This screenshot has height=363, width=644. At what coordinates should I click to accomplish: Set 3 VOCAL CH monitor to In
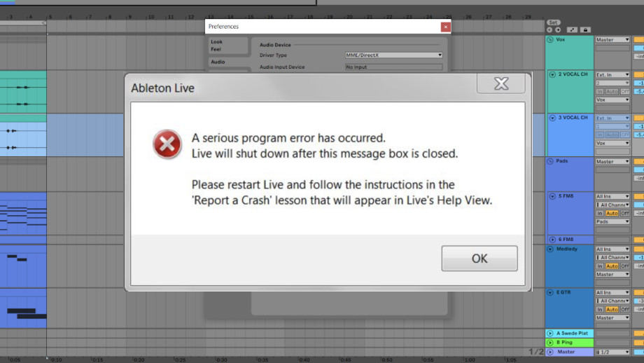coord(600,135)
